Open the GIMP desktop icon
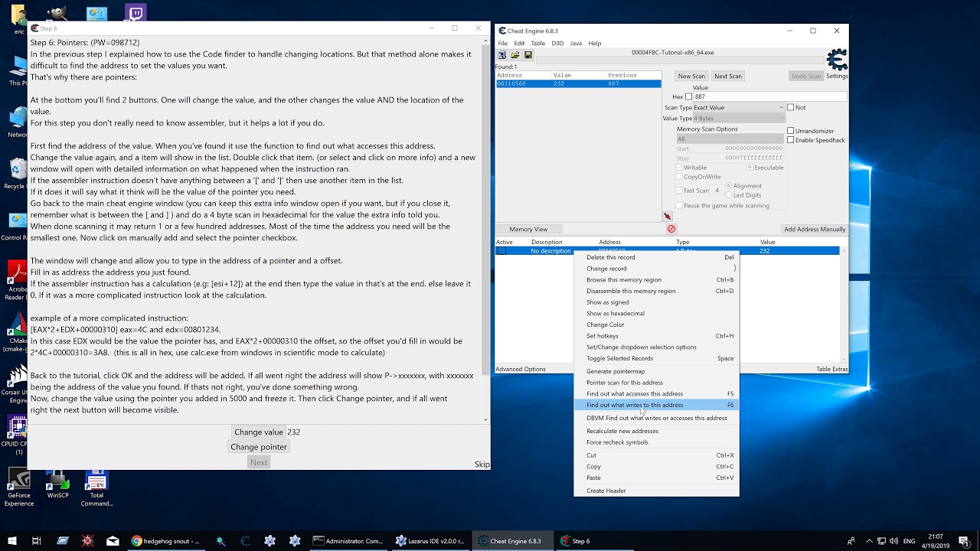980x551 pixels. (56, 12)
